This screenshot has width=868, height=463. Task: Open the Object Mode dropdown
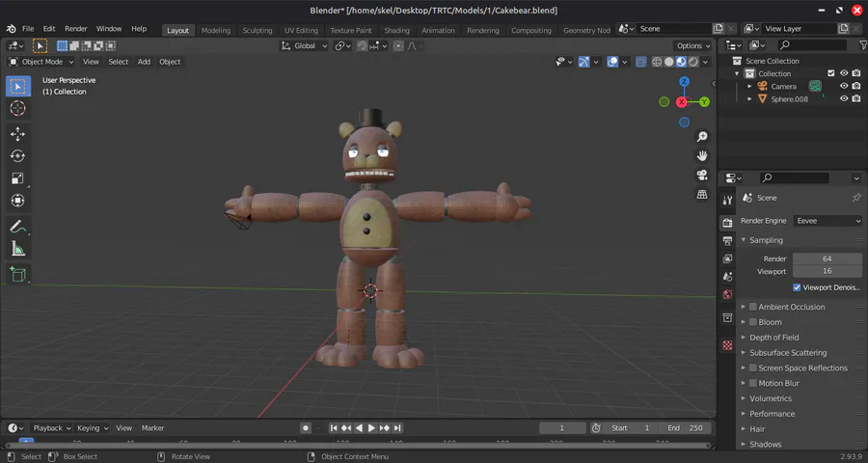[x=41, y=62]
